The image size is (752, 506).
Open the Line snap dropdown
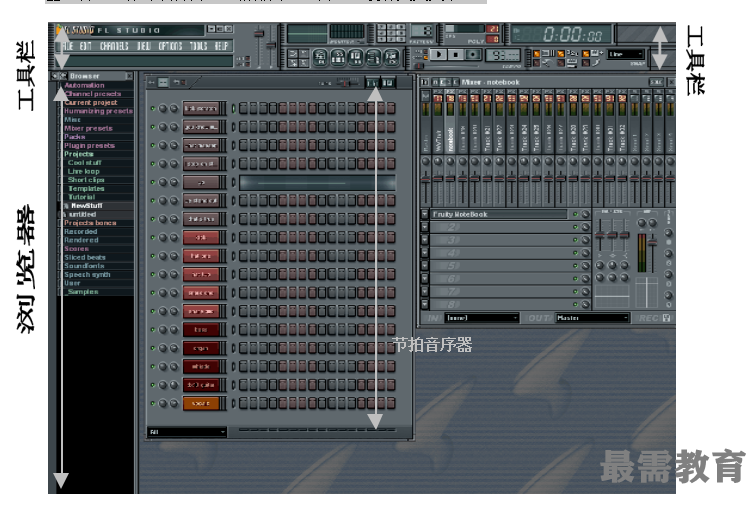[x=625, y=54]
